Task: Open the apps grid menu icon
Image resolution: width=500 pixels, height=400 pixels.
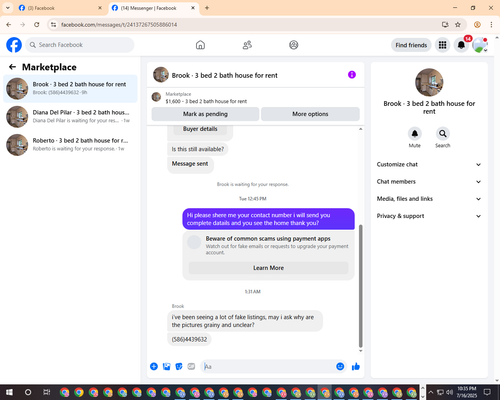Action: [442, 45]
